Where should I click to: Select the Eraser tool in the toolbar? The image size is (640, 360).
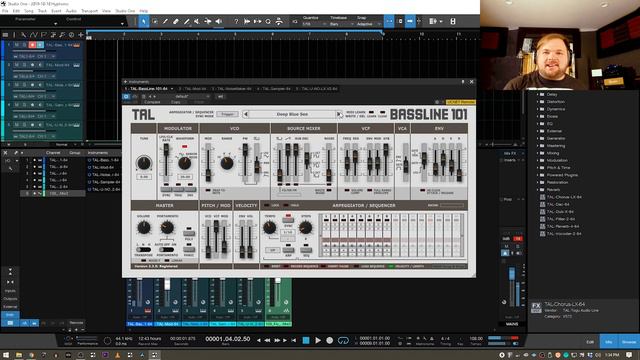click(176, 21)
